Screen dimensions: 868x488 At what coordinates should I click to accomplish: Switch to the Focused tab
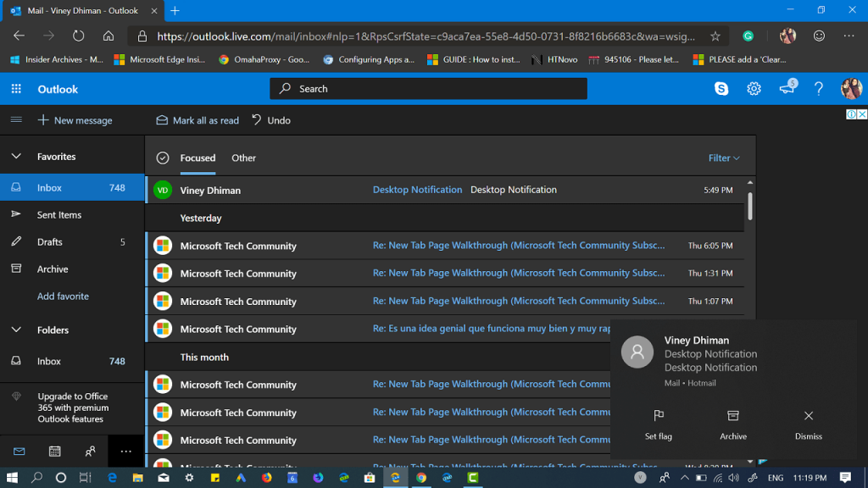[x=198, y=158]
